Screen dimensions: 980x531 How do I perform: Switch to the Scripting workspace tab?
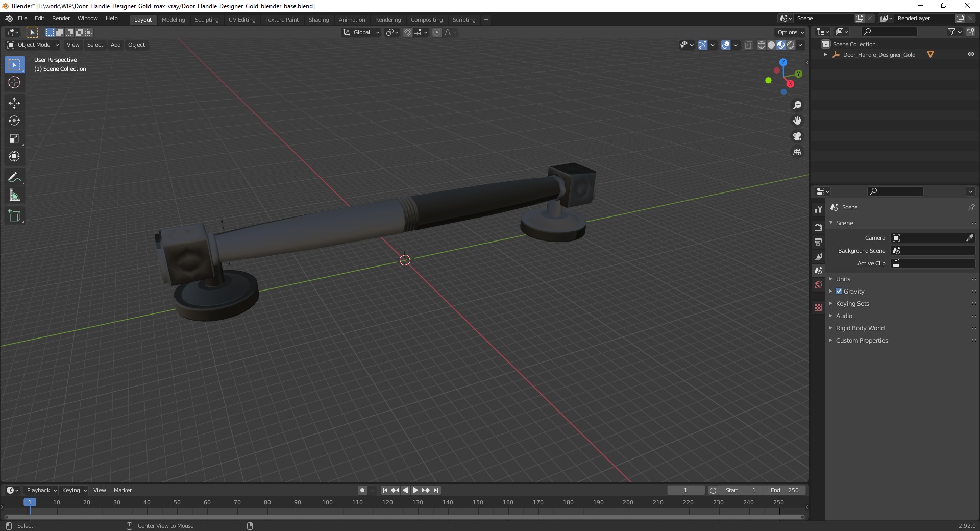pyautogui.click(x=463, y=20)
